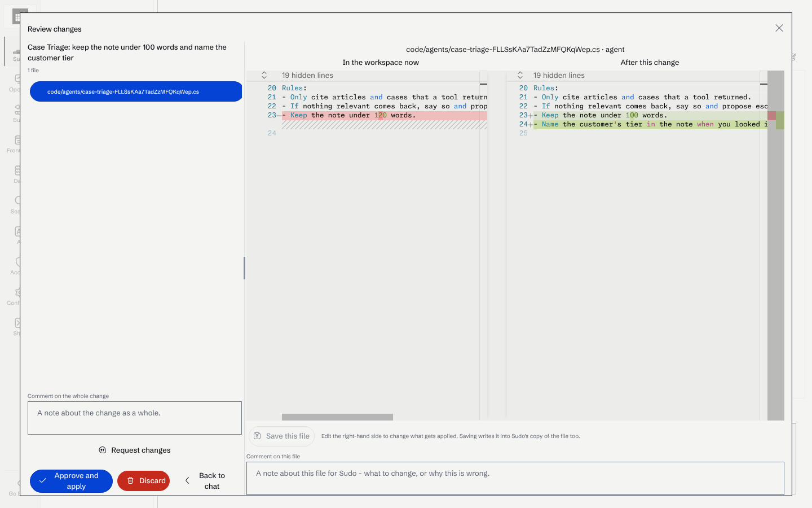812x508 pixels.
Task: Click the trash icon in Discard button
Action: click(130, 481)
